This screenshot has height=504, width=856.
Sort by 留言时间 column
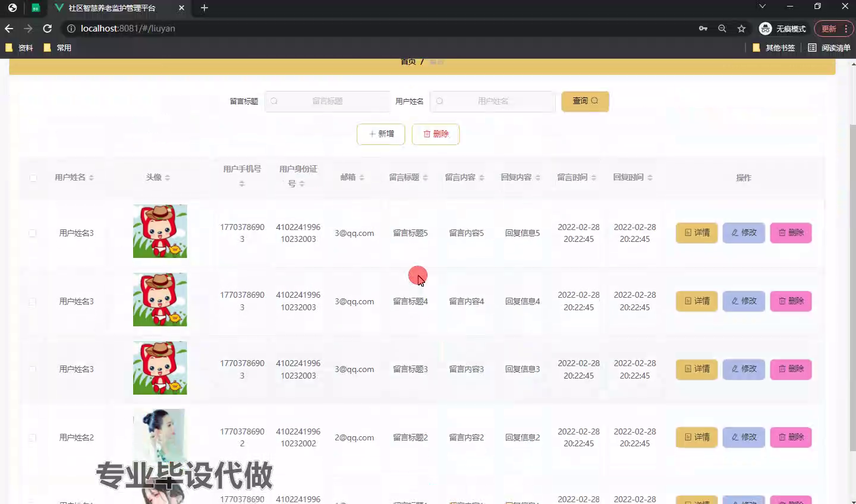click(x=593, y=178)
